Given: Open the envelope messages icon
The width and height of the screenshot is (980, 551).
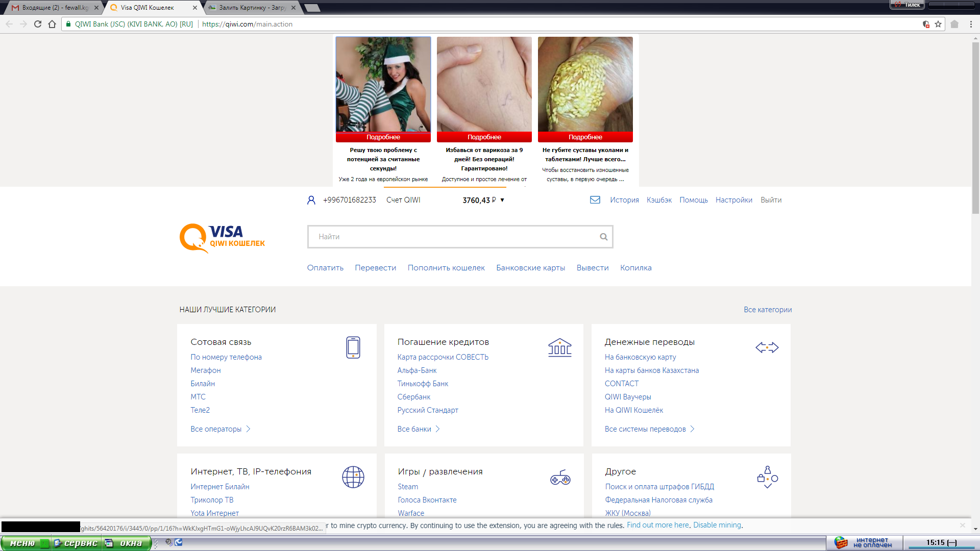Looking at the screenshot, I should (x=595, y=200).
